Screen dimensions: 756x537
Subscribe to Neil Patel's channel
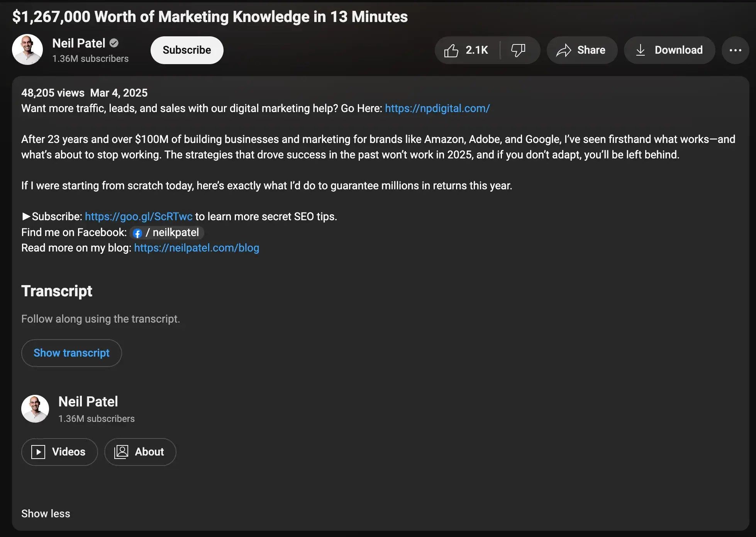[187, 50]
